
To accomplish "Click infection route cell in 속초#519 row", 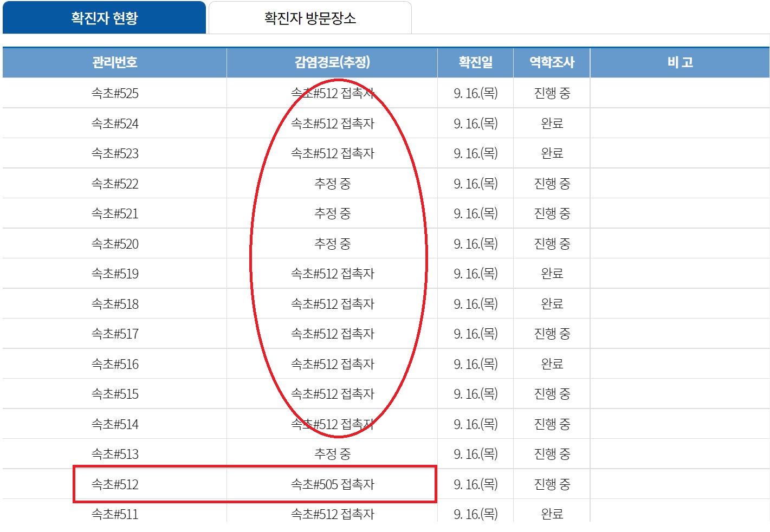I will [332, 274].
